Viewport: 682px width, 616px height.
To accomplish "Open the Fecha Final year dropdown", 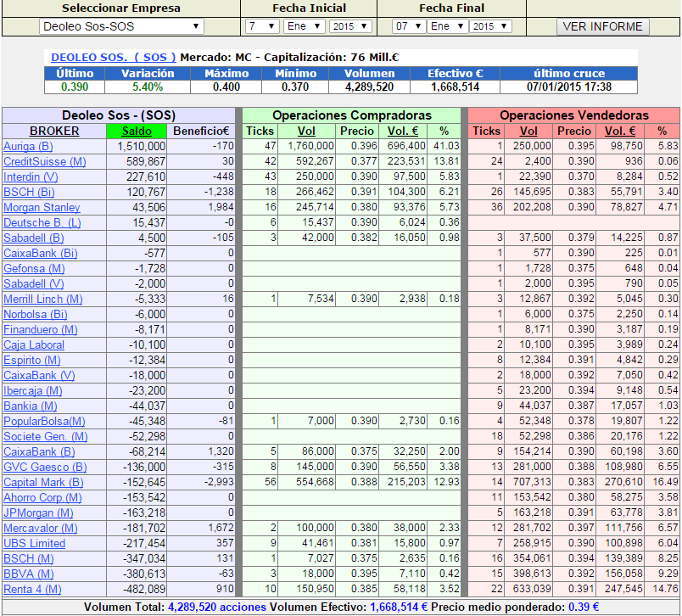I will click(x=490, y=26).
